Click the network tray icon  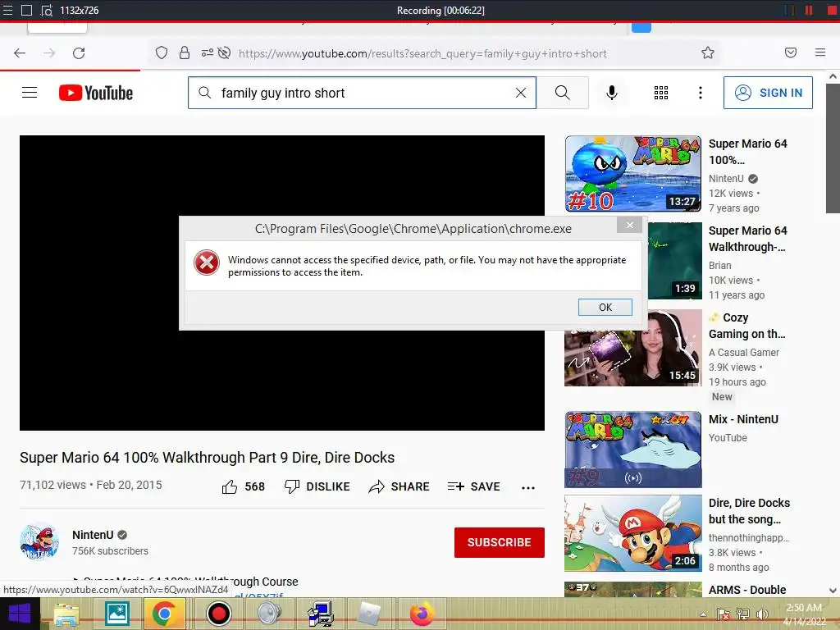click(x=743, y=614)
